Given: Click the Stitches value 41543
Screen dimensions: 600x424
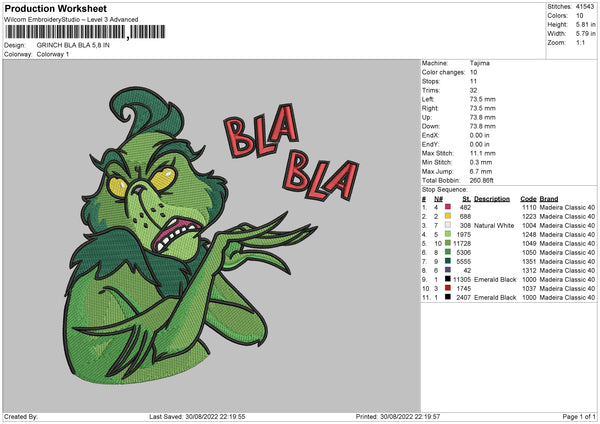Looking at the screenshot, I should click(585, 7).
